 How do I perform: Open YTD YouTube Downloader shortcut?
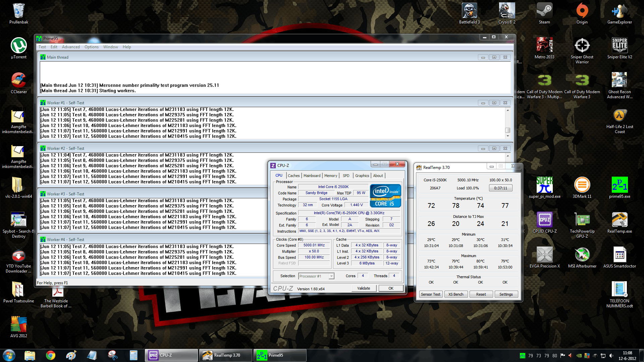pyautogui.click(x=19, y=261)
